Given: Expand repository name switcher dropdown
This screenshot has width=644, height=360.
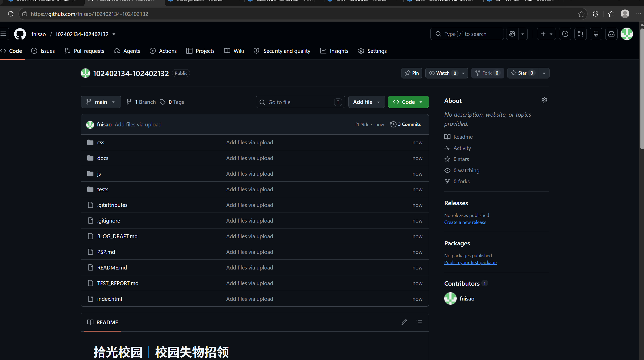Looking at the screenshot, I should tap(114, 34).
